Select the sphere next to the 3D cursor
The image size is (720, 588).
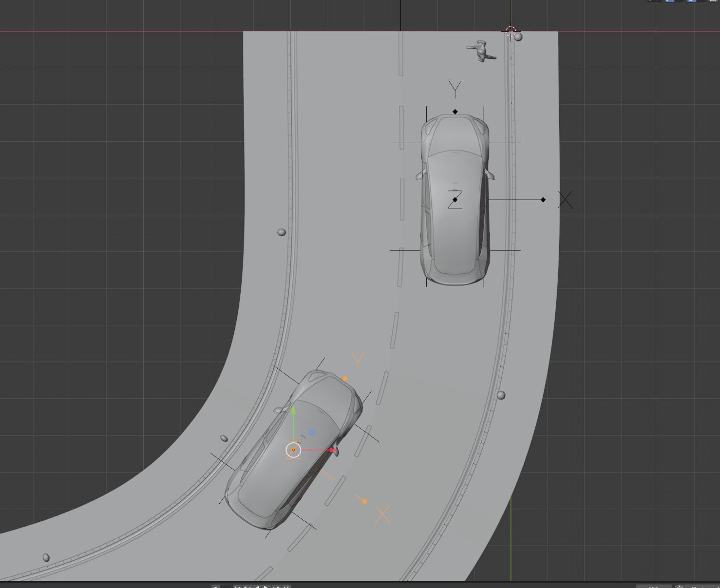coord(519,37)
